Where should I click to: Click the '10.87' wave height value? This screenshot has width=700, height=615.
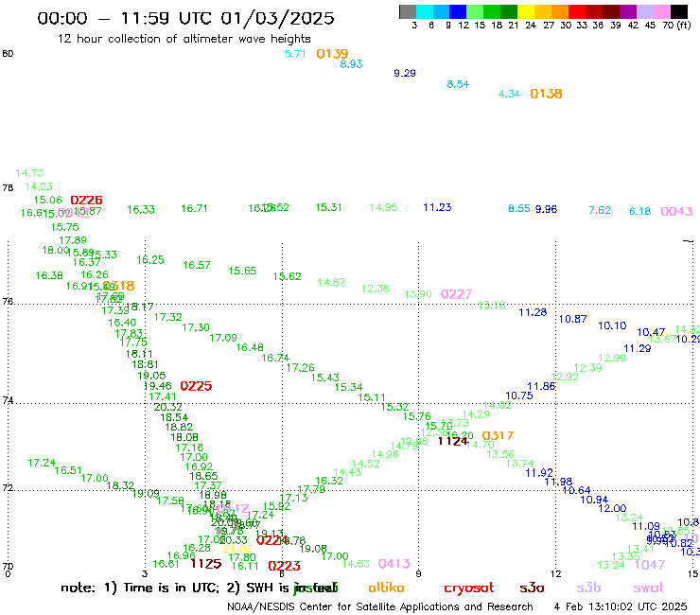pyautogui.click(x=572, y=319)
